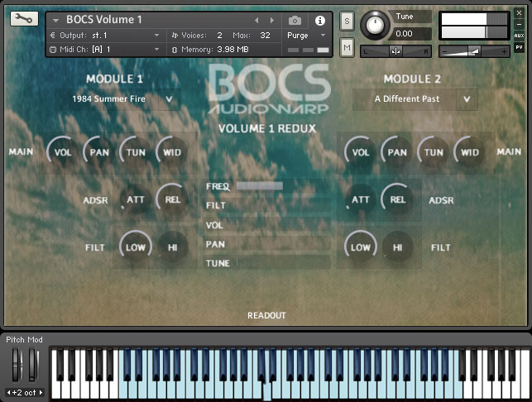532x402 pixels.
Task: Click Module 2 HI filter knob
Action: click(x=397, y=247)
